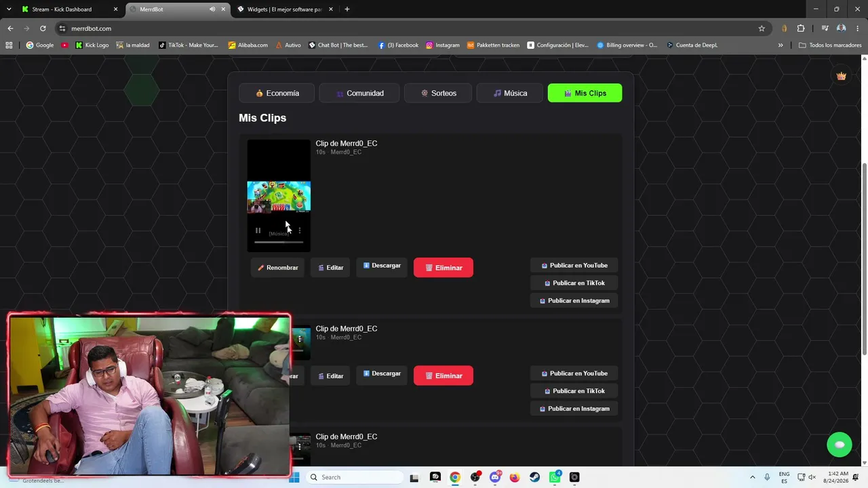Open Steam from the taskbar
The height and width of the screenshot is (488, 868).
pyautogui.click(x=534, y=477)
